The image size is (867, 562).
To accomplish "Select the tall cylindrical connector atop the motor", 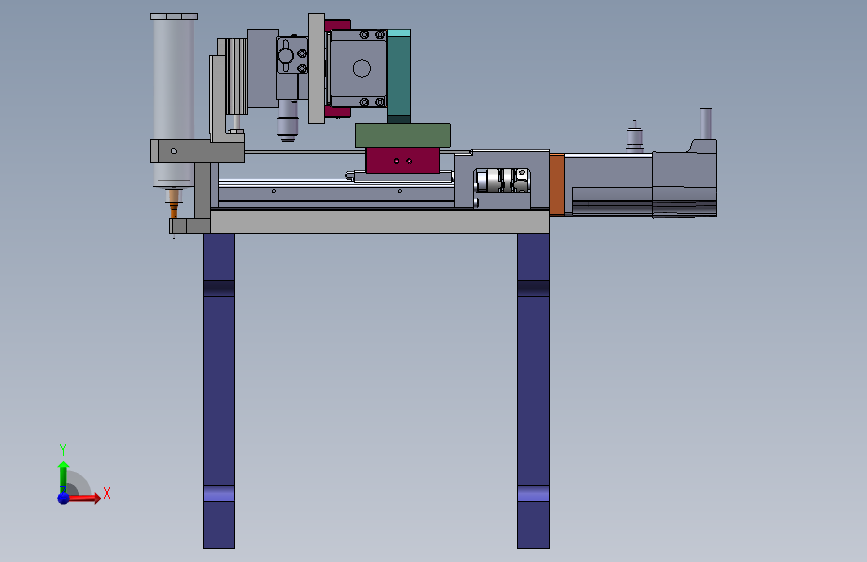I will tap(706, 124).
